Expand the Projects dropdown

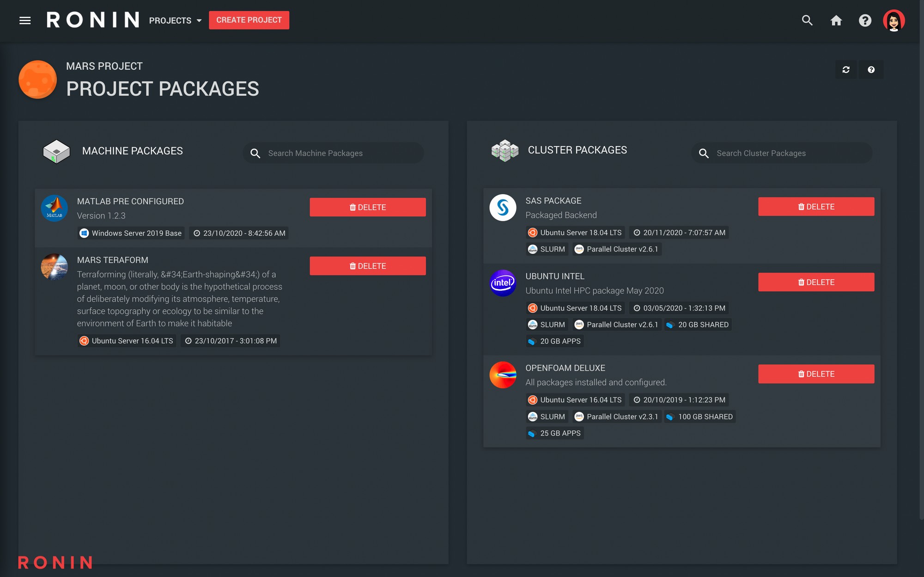point(175,20)
